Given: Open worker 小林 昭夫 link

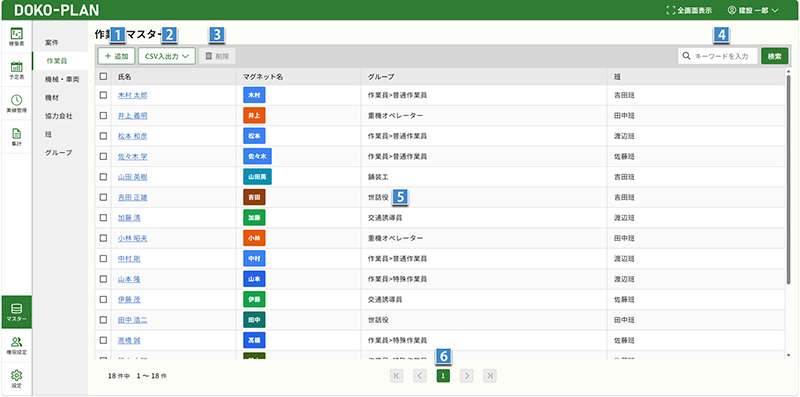Looking at the screenshot, I should pos(133,238).
